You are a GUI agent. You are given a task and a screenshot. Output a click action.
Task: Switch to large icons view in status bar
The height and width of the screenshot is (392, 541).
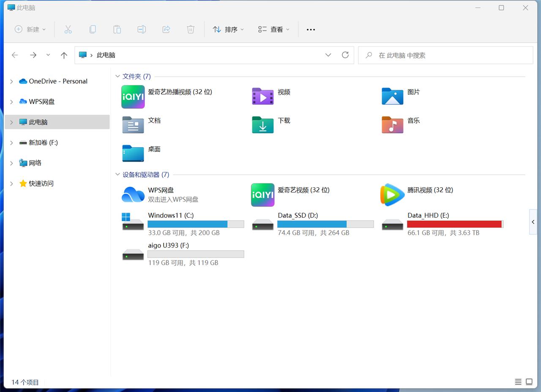(530, 381)
